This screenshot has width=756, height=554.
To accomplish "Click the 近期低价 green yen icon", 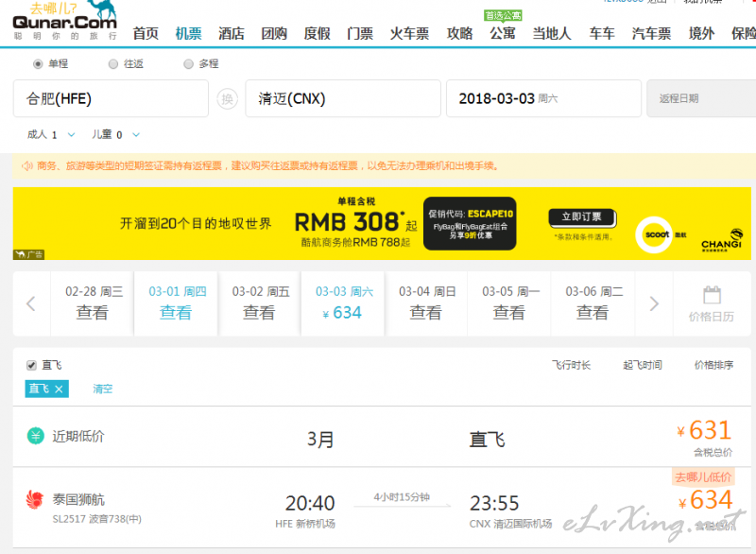I will (35, 436).
